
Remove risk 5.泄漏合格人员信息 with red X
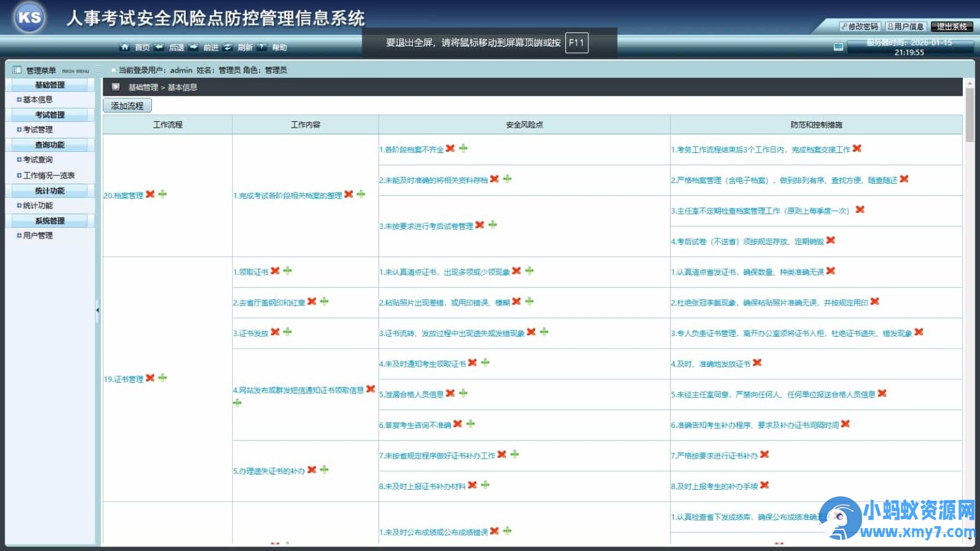point(450,393)
